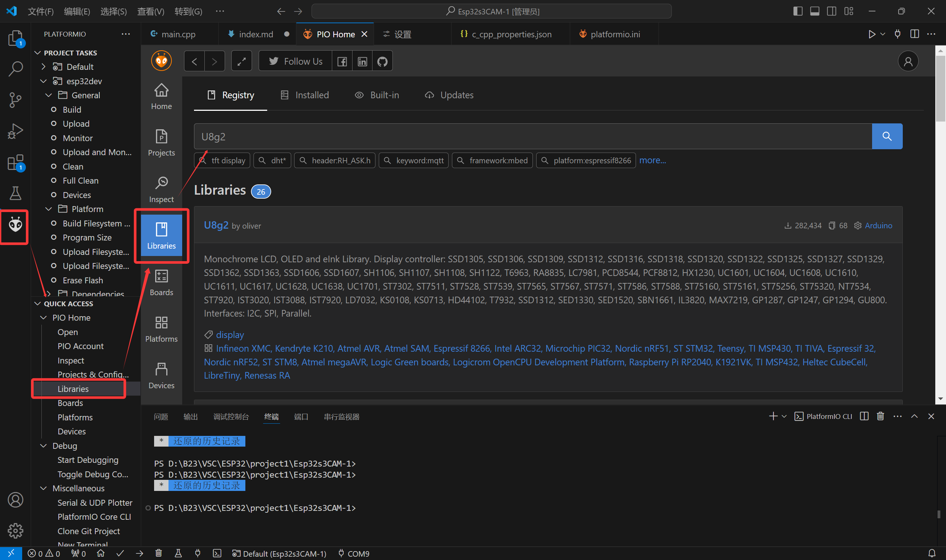The width and height of the screenshot is (946, 560).
Task: Collapse the QUICK ACCESS section
Action: [37, 304]
